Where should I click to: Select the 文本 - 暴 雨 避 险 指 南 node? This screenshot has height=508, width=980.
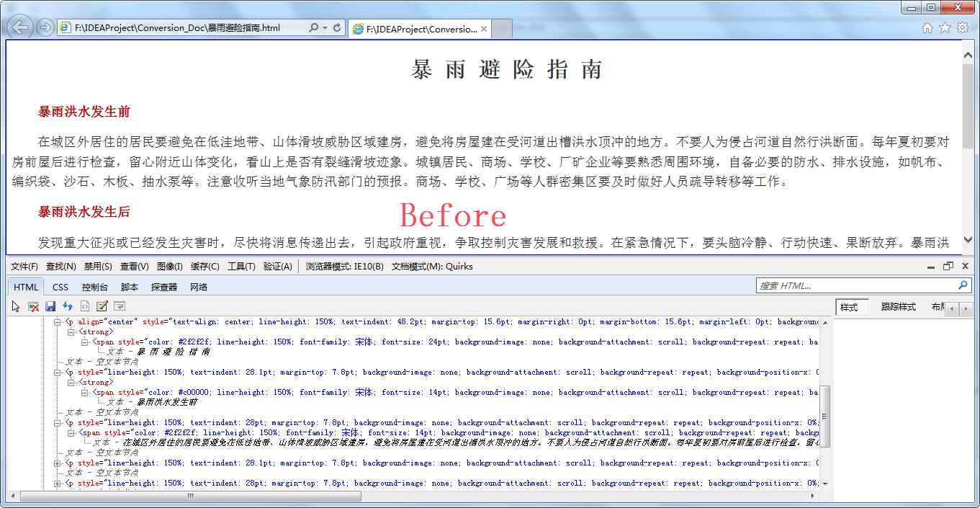pos(158,352)
